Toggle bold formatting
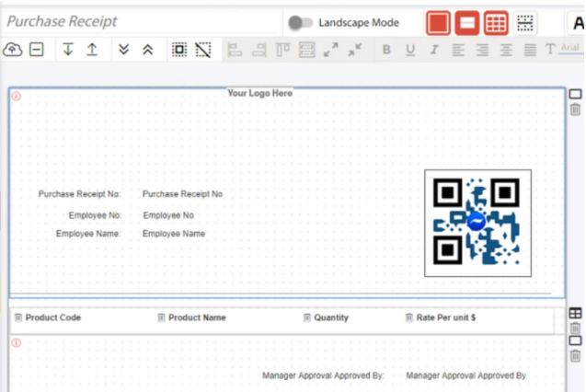The width and height of the screenshot is (586, 392). pos(386,50)
